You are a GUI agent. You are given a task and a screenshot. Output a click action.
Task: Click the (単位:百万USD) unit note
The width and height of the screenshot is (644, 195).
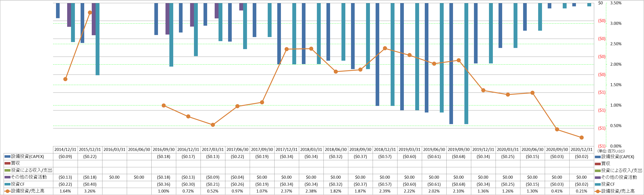(x=611, y=151)
